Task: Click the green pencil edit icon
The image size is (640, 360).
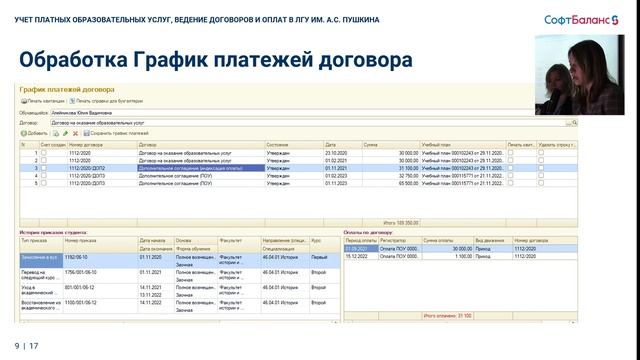Action: [65, 133]
